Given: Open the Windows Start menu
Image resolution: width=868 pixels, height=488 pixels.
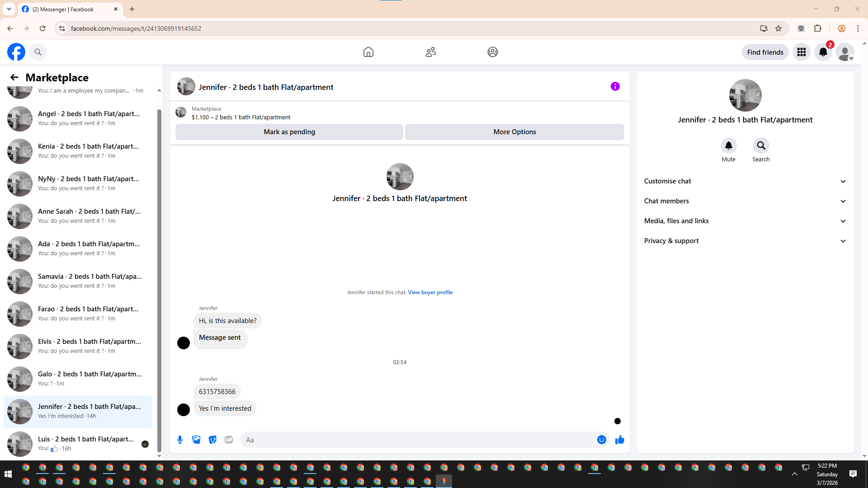Looking at the screenshot, I should [x=8, y=474].
